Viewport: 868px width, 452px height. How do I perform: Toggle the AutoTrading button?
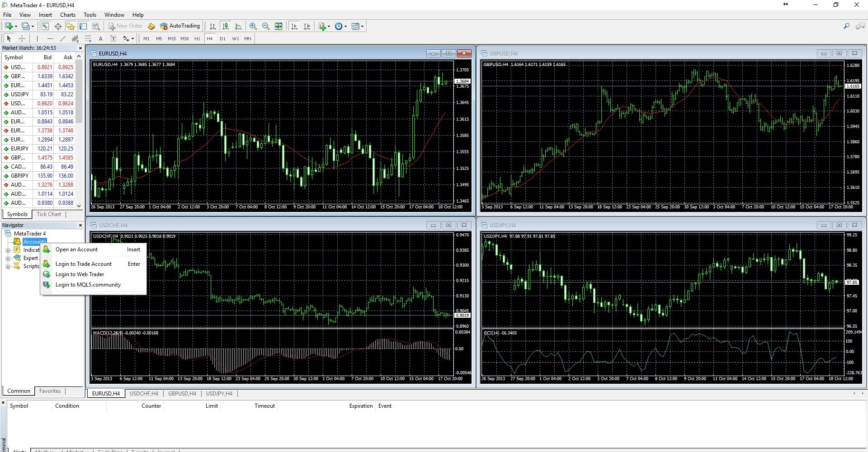(180, 26)
